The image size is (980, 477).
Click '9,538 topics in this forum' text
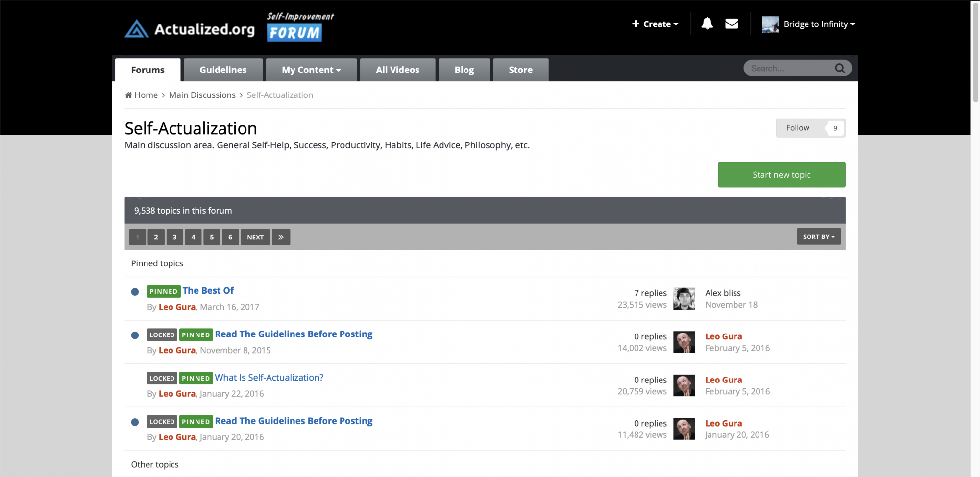183,211
